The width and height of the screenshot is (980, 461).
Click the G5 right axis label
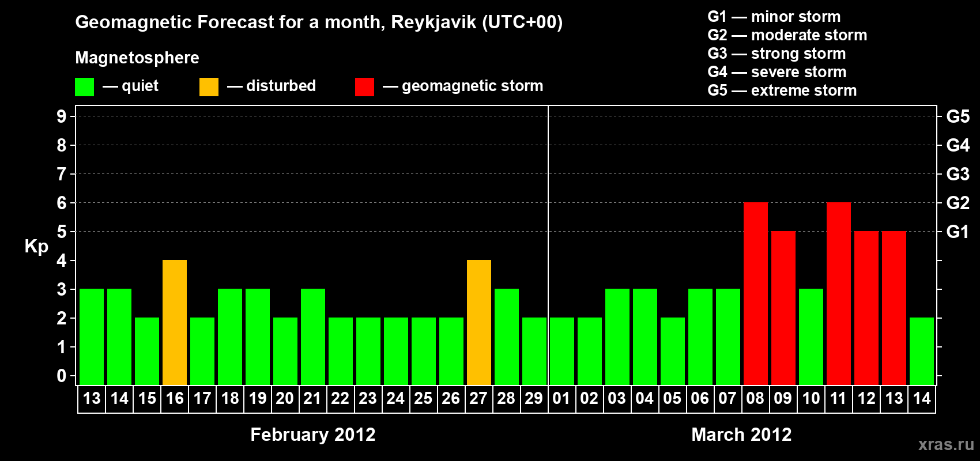tap(958, 116)
